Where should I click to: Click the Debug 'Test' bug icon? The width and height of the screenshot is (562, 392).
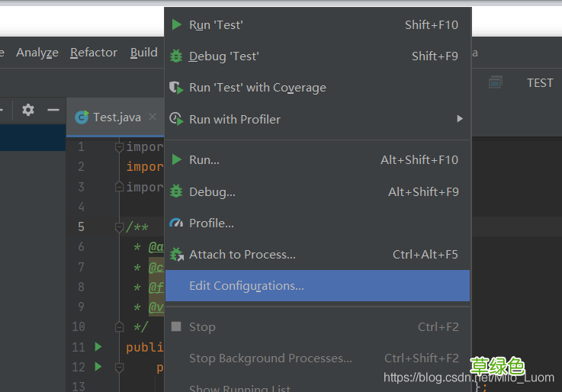[177, 56]
